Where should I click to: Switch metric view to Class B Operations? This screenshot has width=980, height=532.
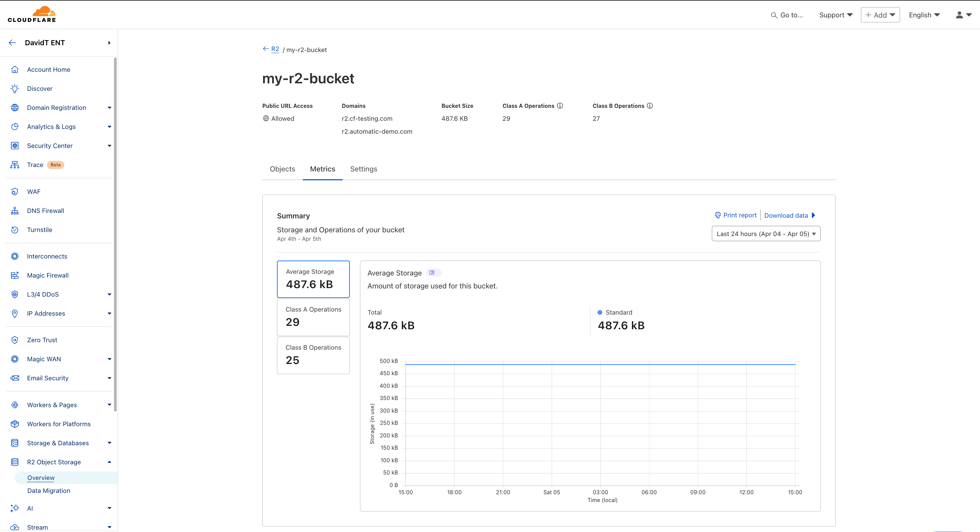pyautogui.click(x=313, y=355)
